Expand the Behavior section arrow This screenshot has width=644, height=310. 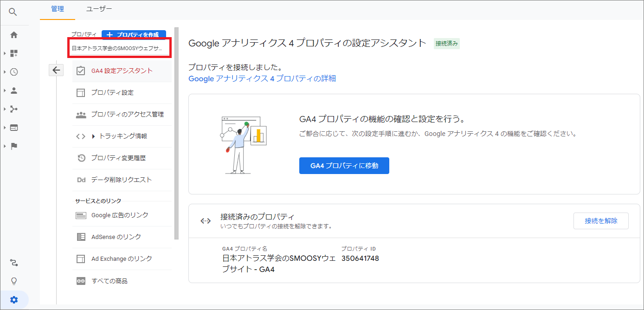point(5,128)
